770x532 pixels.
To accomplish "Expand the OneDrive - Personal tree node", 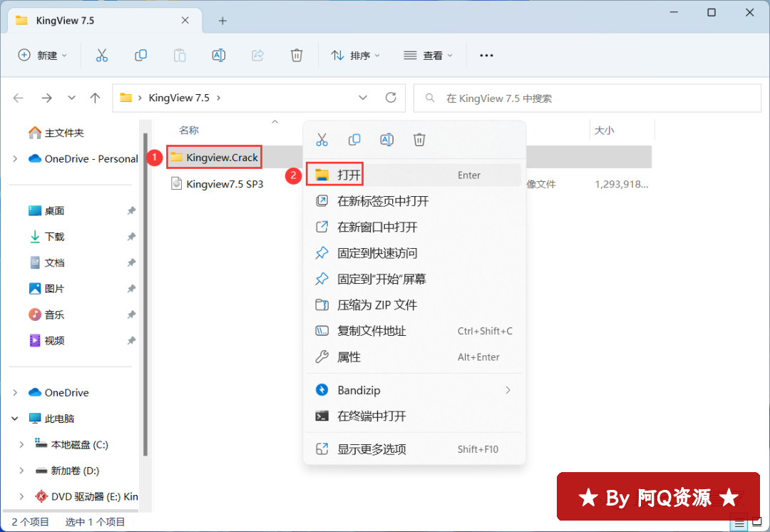I will (x=15, y=158).
